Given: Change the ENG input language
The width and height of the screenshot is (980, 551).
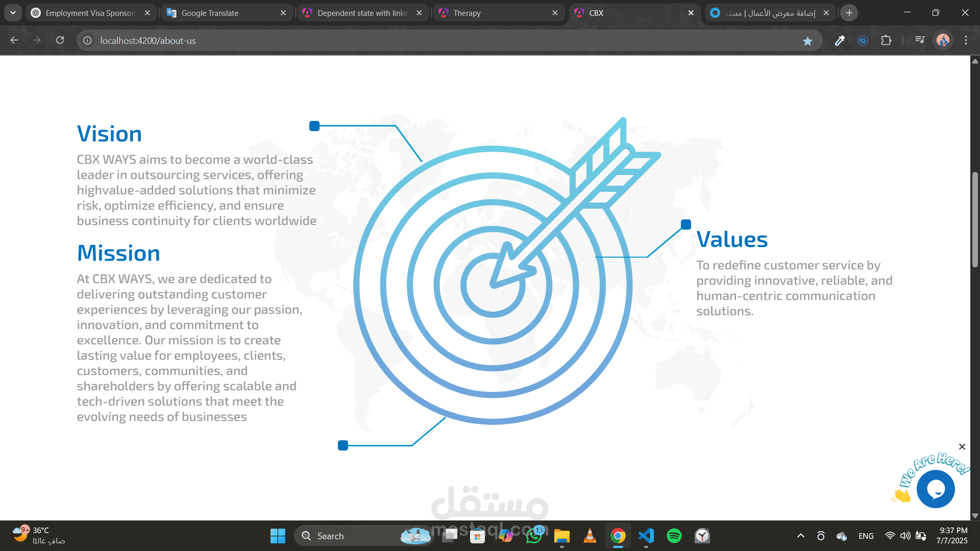Looking at the screenshot, I should coord(866,536).
